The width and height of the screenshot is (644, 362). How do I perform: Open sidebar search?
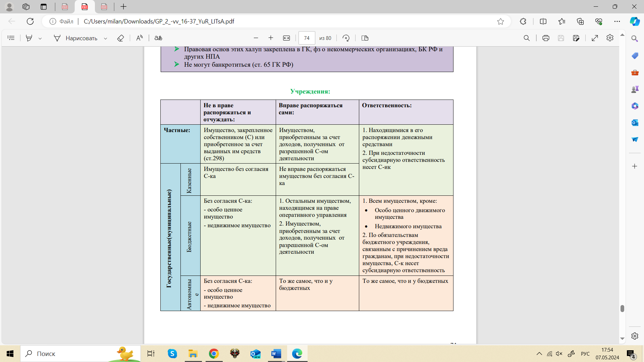pos(635,39)
